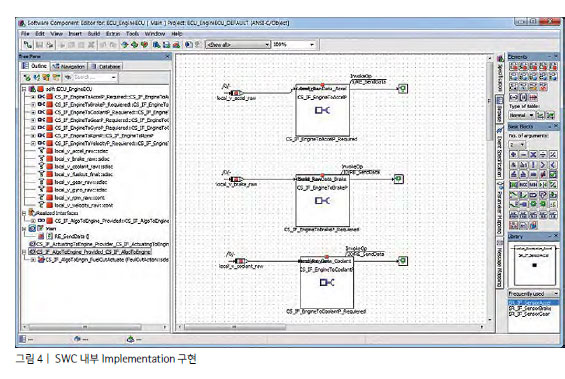Click the Search input field in Tree Pane

point(92,77)
